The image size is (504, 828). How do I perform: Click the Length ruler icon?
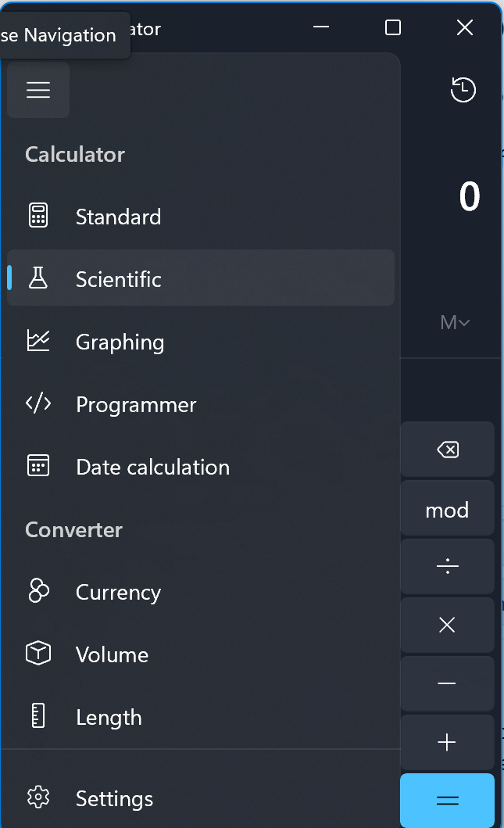(x=38, y=716)
